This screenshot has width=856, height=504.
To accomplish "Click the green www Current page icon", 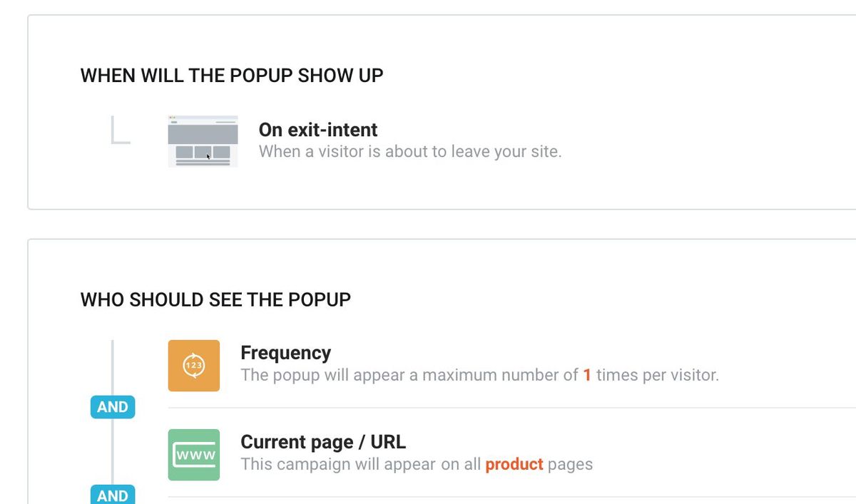I will pos(193,455).
